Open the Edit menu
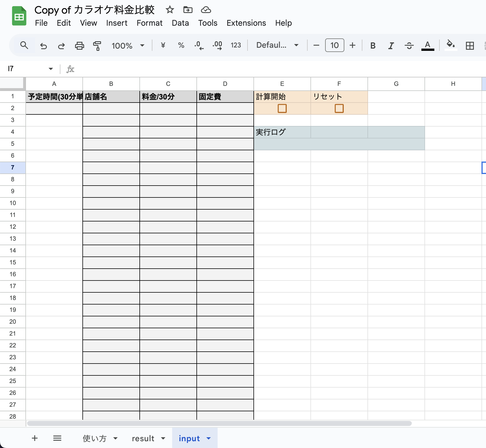Image resolution: width=486 pixels, height=448 pixels. tap(64, 23)
